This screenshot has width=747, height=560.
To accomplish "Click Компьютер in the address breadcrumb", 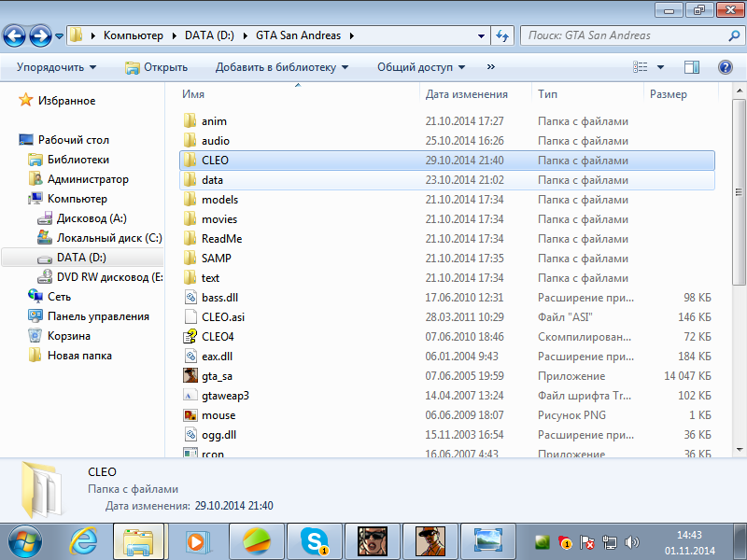I will pyautogui.click(x=133, y=35).
